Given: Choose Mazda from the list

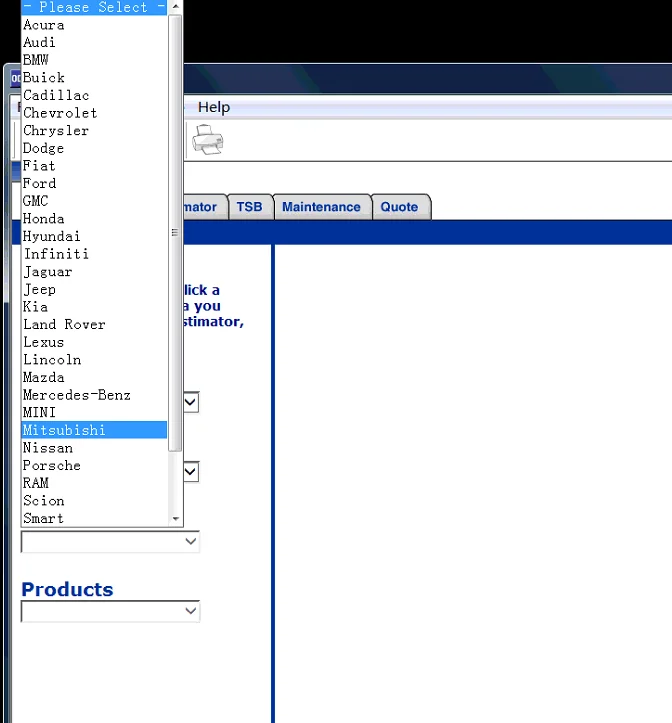Looking at the screenshot, I should pos(94,377).
